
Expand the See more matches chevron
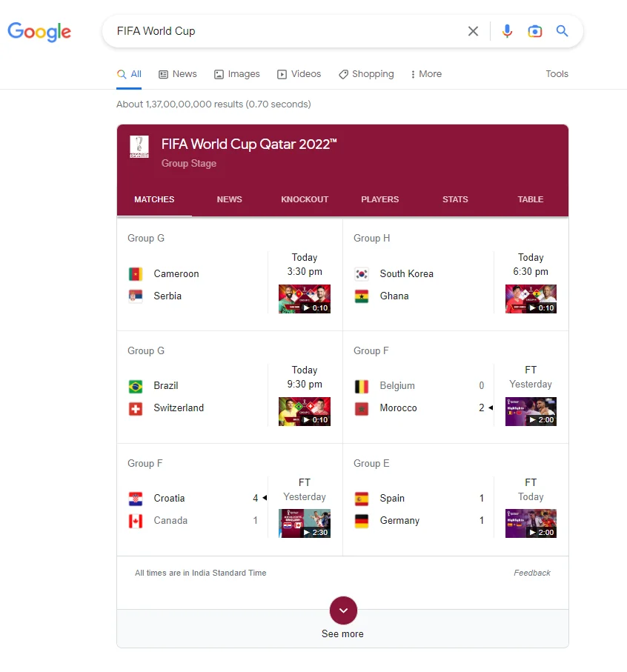point(343,611)
